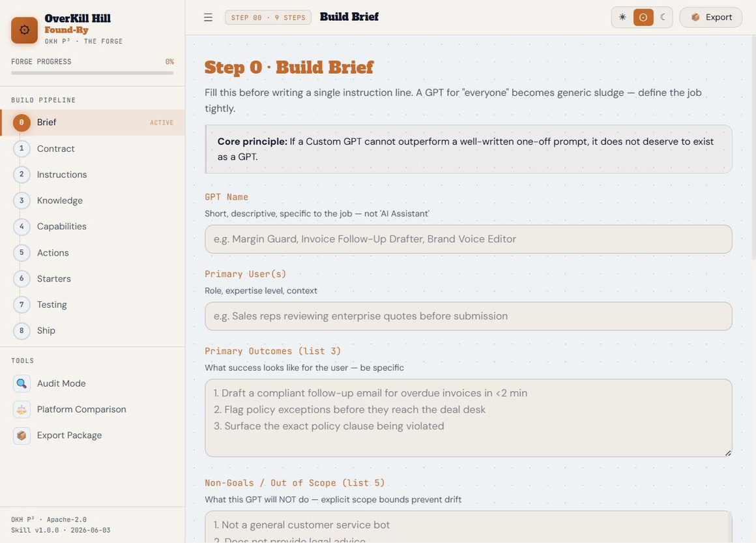This screenshot has width=756, height=543.
Task: Click the step 1 number badge
Action: coord(22,149)
